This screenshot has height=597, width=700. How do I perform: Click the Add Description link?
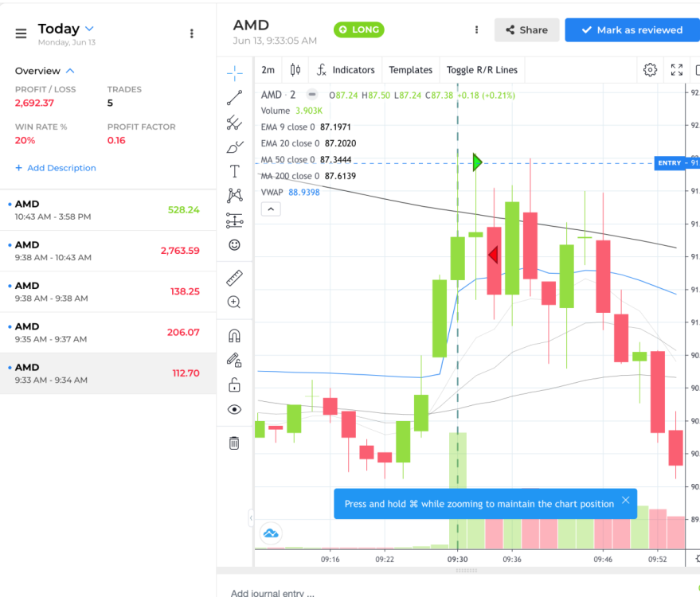pyautogui.click(x=56, y=168)
